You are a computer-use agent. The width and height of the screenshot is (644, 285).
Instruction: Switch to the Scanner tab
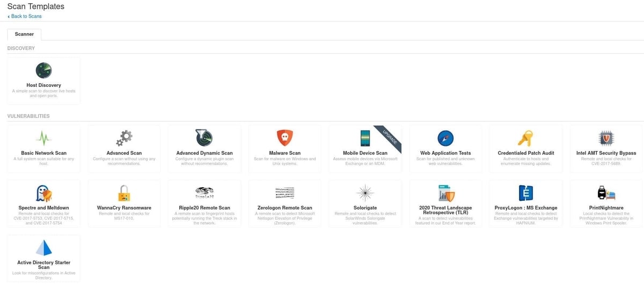tap(24, 34)
